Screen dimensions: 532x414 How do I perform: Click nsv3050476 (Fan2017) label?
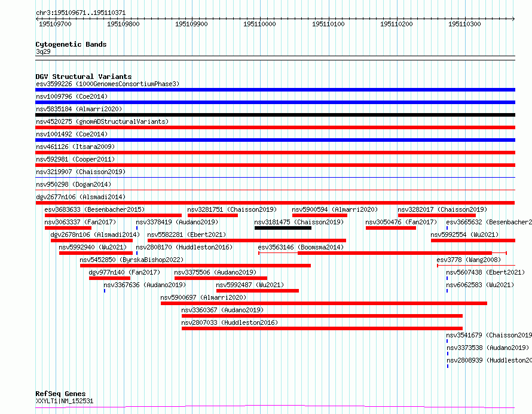401,222
